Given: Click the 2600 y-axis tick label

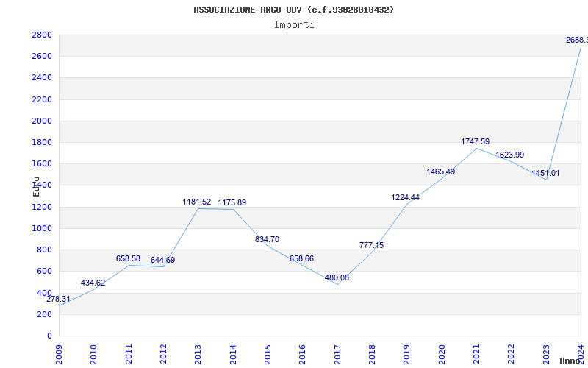Looking at the screenshot, I should (x=43, y=57).
